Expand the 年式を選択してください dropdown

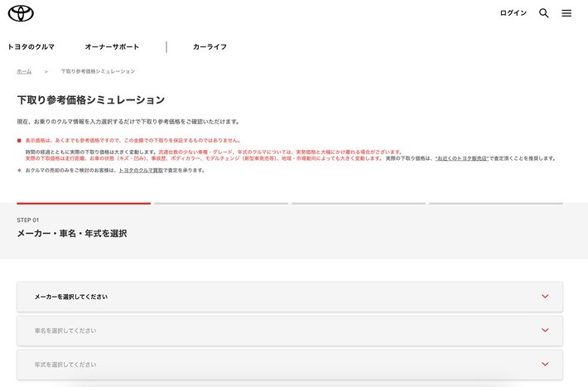pos(290,364)
